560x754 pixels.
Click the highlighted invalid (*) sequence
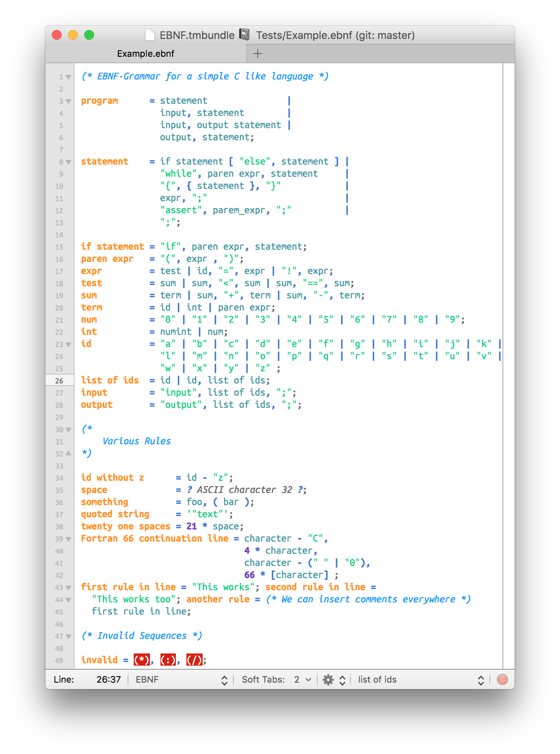(141, 660)
